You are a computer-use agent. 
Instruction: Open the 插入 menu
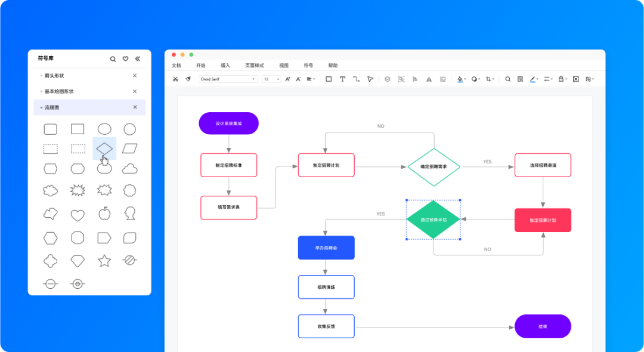coord(225,66)
